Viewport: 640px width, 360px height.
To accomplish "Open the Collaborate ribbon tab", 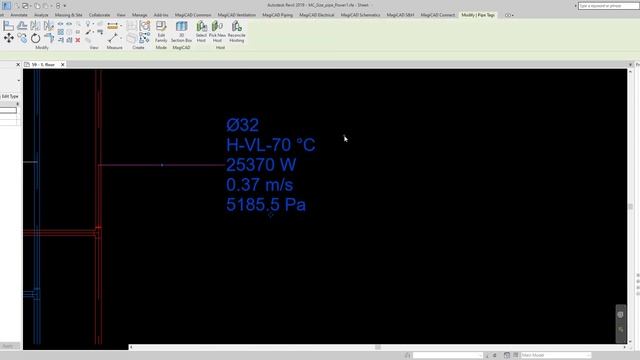I will click(x=100, y=15).
